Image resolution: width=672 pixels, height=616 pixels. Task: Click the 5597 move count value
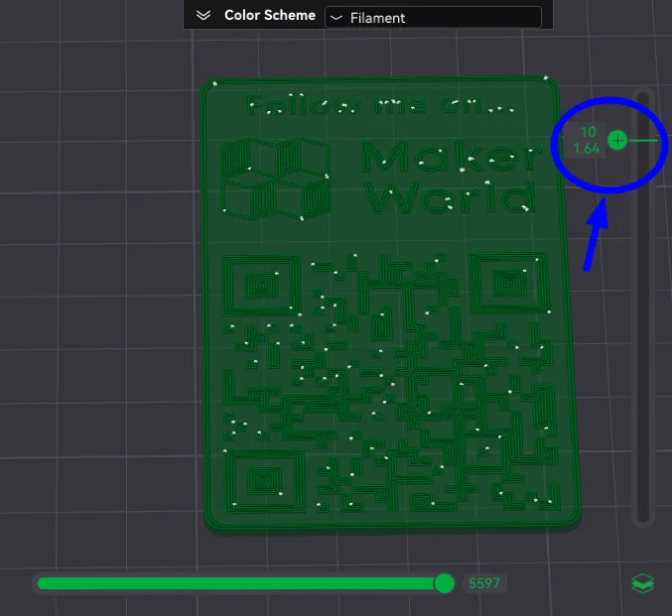point(484,583)
